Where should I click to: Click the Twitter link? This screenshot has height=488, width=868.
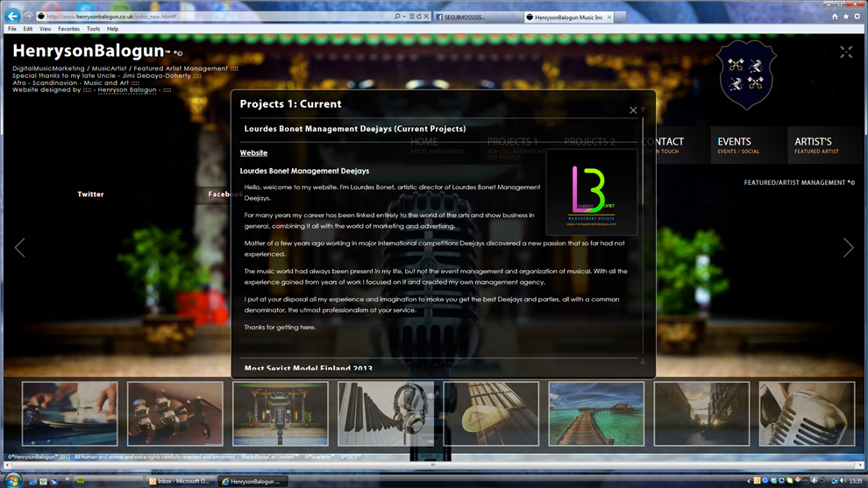[x=90, y=194]
